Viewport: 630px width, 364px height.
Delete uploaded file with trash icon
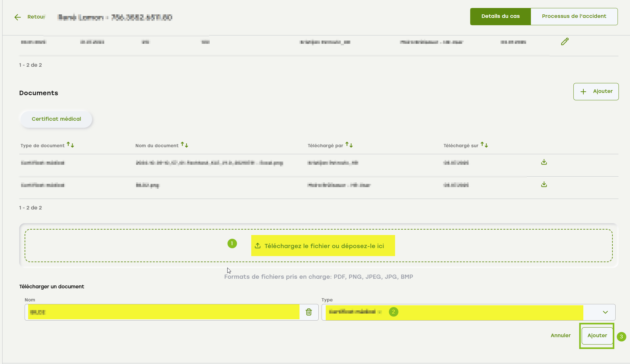tap(309, 312)
